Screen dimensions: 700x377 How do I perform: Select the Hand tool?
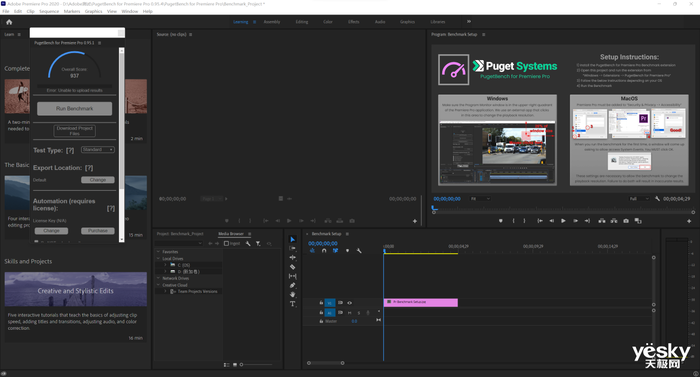click(x=292, y=294)
